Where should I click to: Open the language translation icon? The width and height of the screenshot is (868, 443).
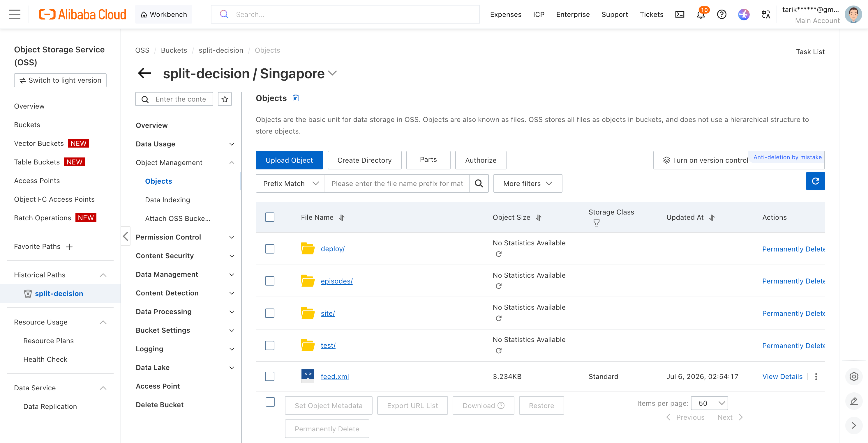(x=765, y=14)
